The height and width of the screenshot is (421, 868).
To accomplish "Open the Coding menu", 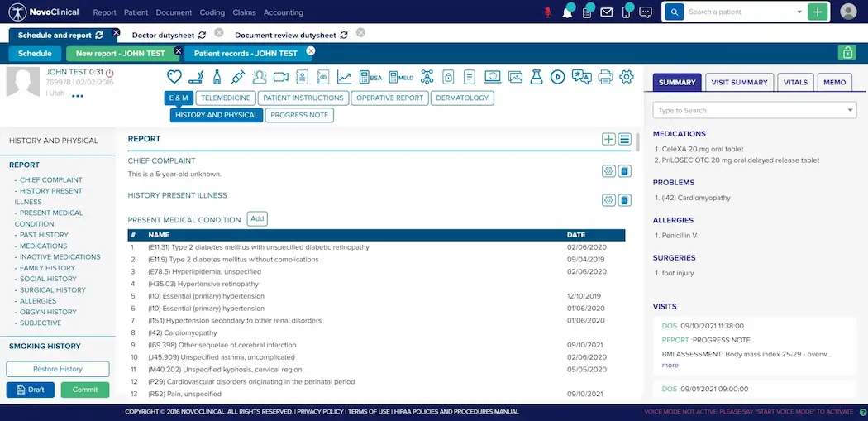I will [212, 12].
